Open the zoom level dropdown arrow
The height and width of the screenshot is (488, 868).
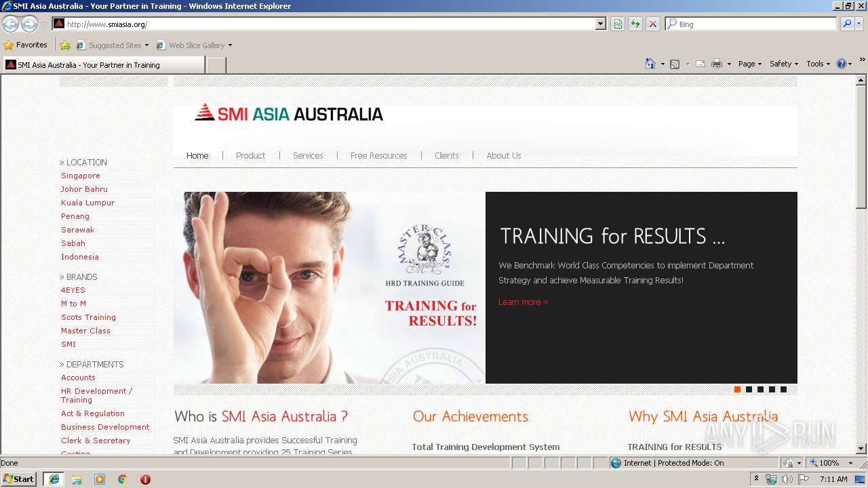(850, 463)
